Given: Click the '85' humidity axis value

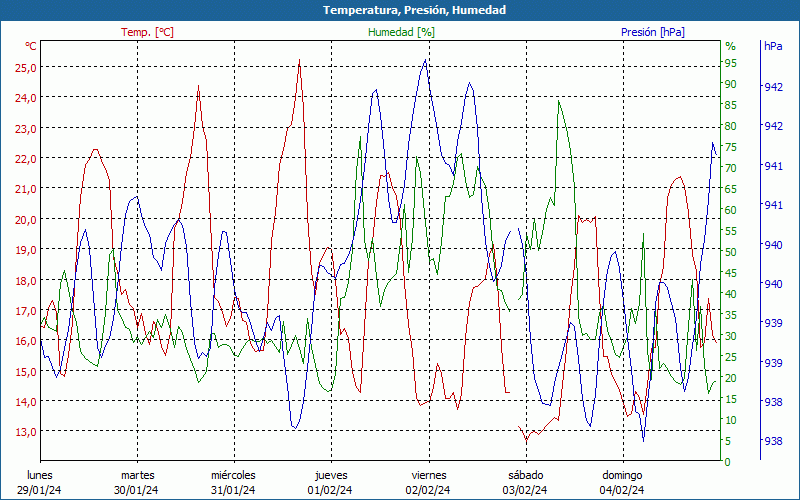Looking at the screenshot, I should point(731,105).
